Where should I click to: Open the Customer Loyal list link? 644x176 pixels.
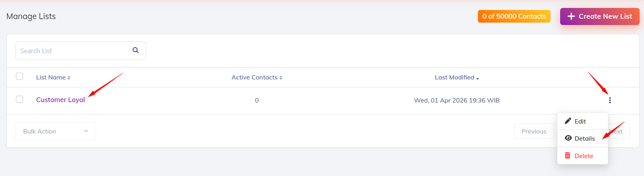point(60,100)
